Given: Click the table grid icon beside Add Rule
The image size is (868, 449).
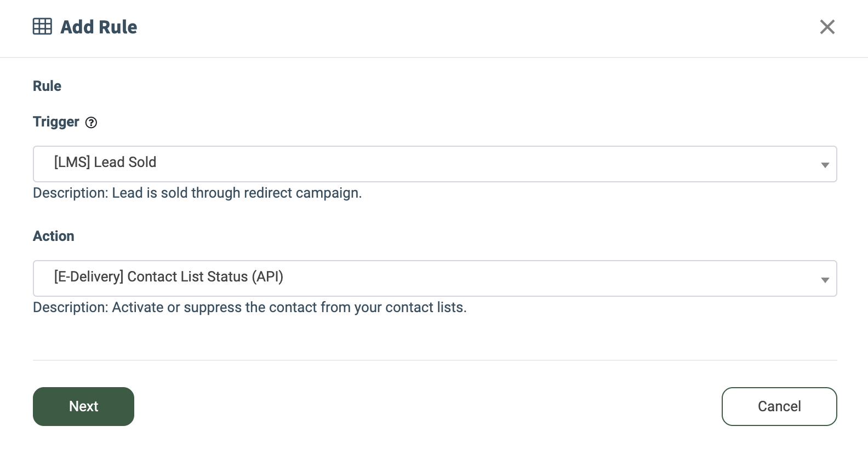Looking at the screenshot, I should [42, 26].
